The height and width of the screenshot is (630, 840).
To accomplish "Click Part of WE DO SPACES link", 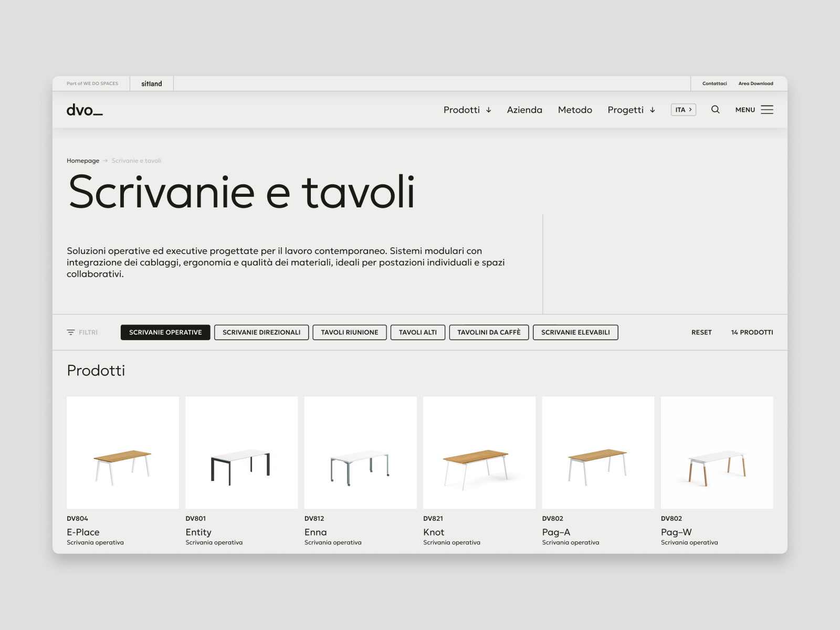I will point(92,83).
